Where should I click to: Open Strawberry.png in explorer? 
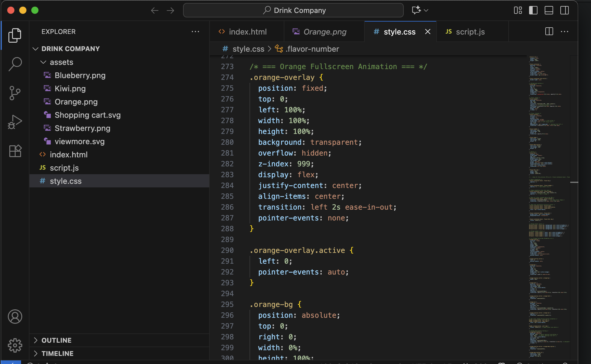[x=82, y=128]
